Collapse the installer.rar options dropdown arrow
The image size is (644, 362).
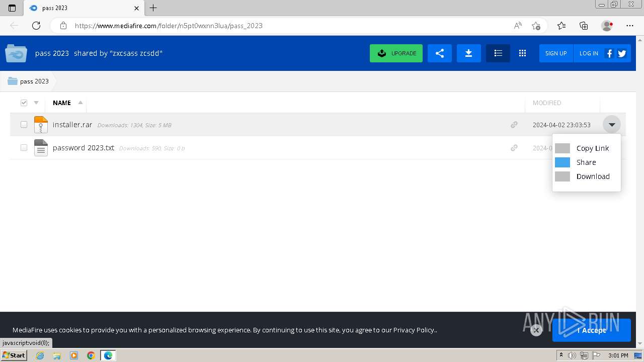tap(612, 125)
